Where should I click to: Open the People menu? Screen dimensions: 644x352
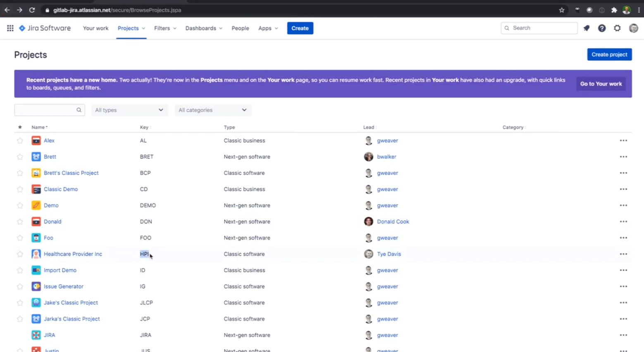click(240, 28)
